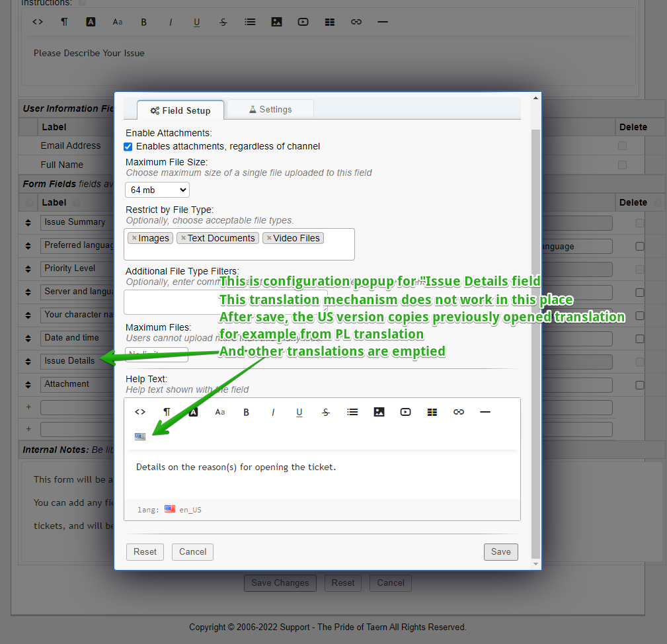667x644 pixels.
Task: Click the Save button in the popup
Action: pyautogui.click(x=500, y=551)
